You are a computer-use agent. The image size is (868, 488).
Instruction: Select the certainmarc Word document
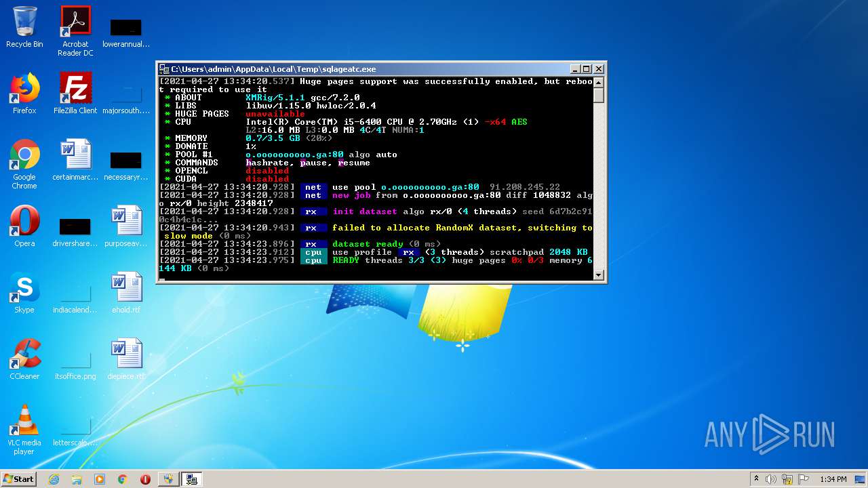pyautogui.click(x=75, y=160)
